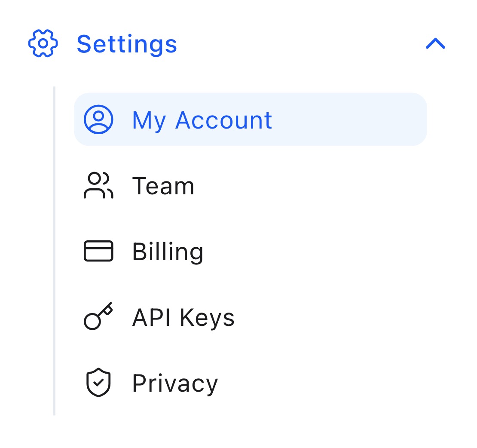Collapse the Settings section using the chevron
This screenshot has width=477, height=448.
[x=435, y=43]
